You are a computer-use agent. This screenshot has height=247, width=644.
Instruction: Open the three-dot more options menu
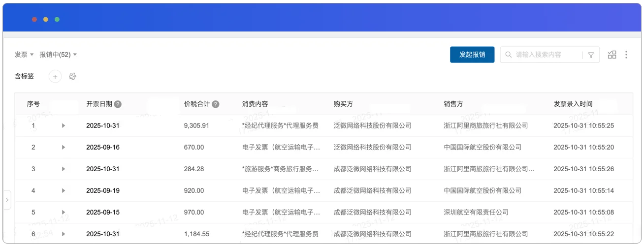point(626,55)
